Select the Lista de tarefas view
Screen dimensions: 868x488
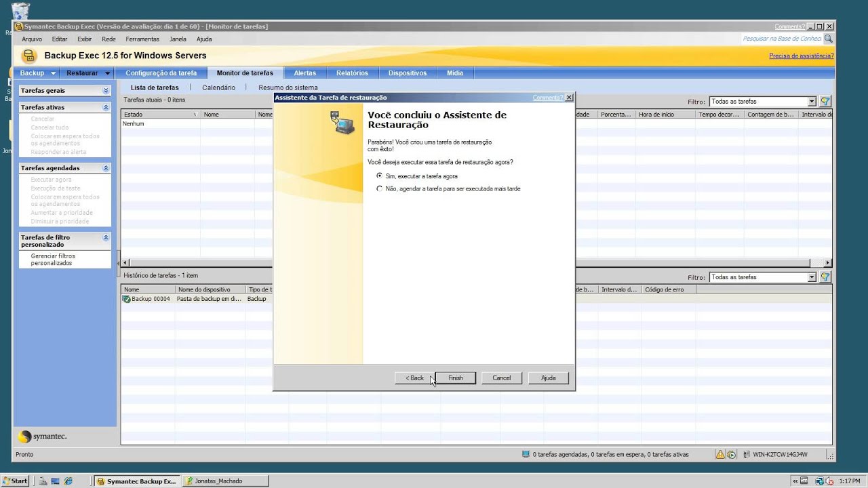point(155,87)
